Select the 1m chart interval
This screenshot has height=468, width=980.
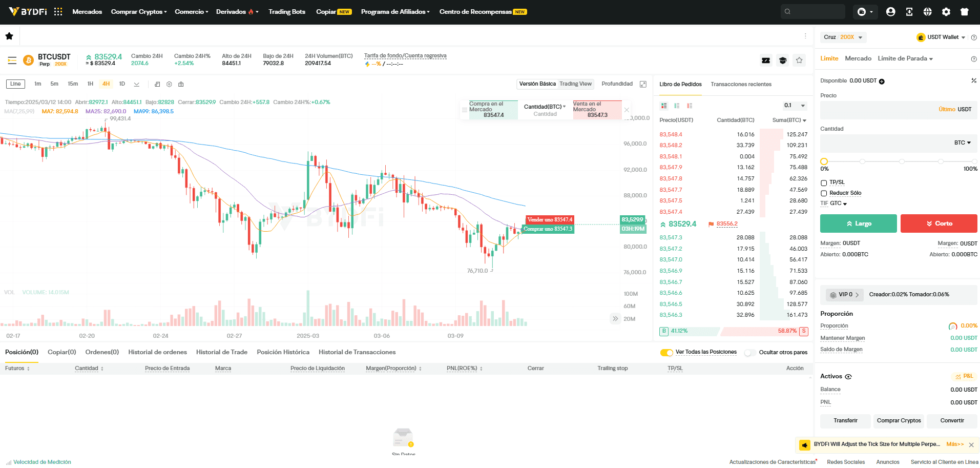pos(38,84)
